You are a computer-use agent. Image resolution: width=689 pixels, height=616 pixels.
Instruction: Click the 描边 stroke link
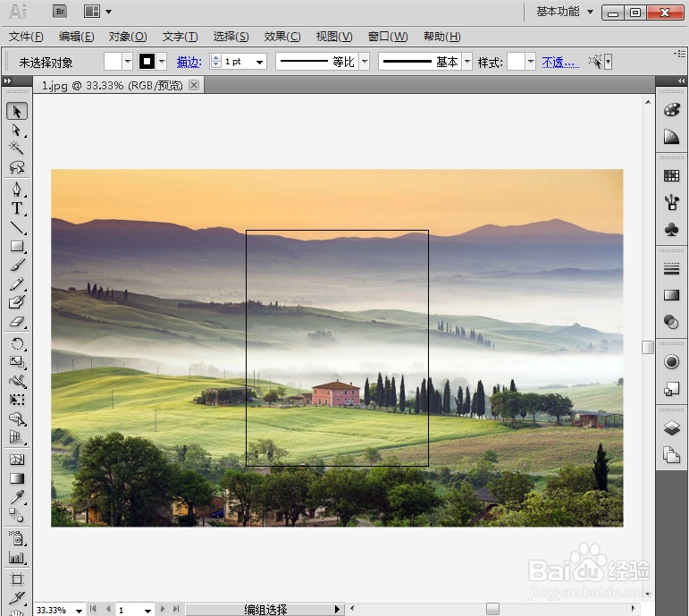189,63
